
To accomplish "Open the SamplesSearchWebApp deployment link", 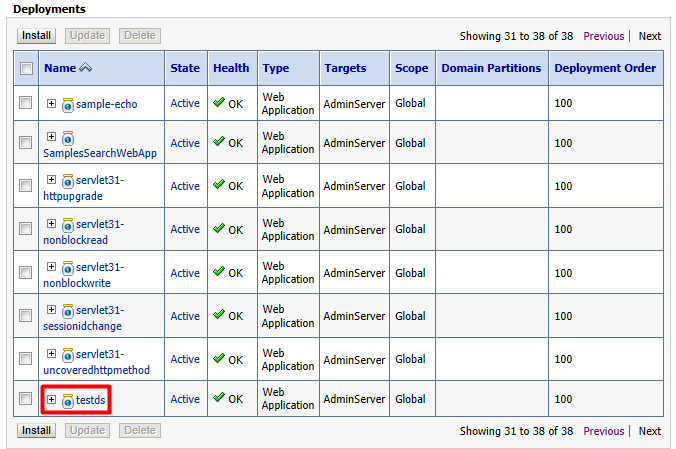I will pyautogui.click(x=100, y=153).
